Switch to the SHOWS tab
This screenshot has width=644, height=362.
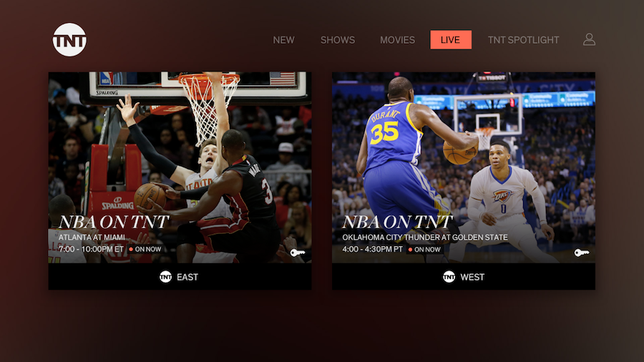coord(338,40)
